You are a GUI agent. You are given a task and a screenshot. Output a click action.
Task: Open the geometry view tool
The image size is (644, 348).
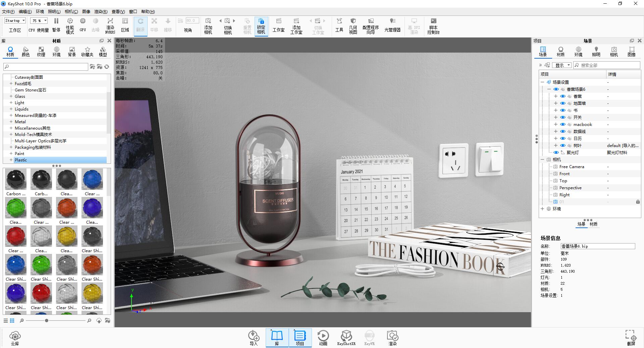353,21
